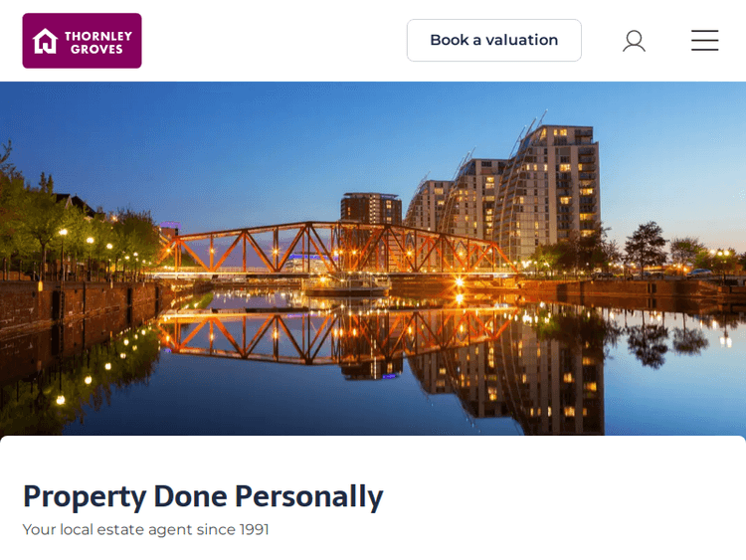Screen dimensions: 746x560
Task: Click the trees on the left of the photo
Action: [40, 219]
